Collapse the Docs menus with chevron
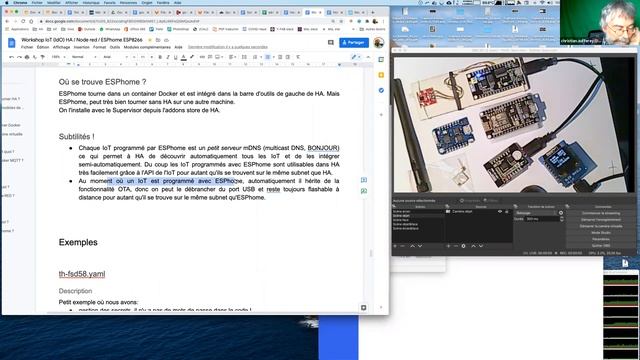The width and height of the screenshot is (640, 360). pos(368,57)
